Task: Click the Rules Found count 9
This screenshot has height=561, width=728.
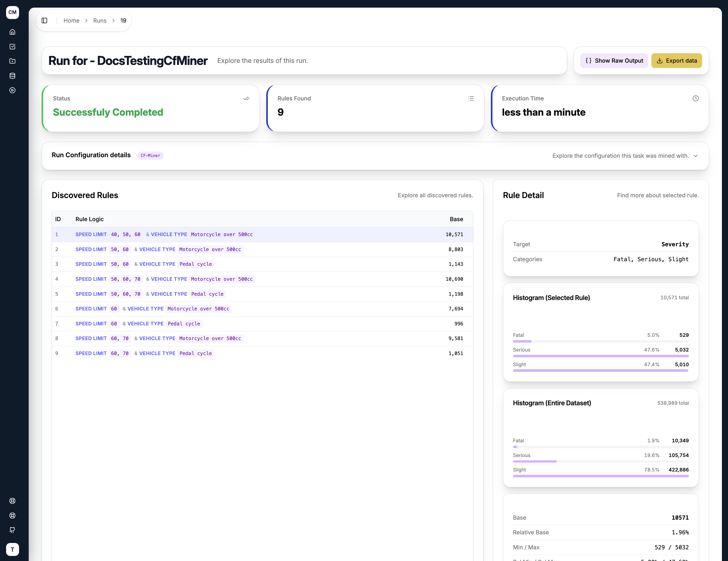Action: click(x=281, y=112)
